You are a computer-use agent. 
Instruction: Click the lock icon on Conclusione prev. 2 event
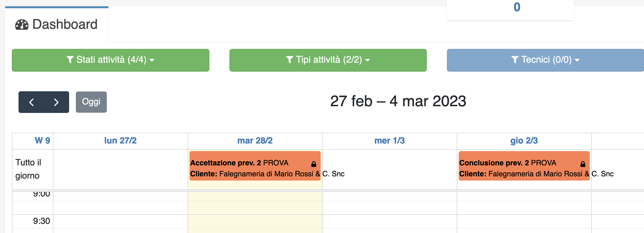click(x=583, y=164)
